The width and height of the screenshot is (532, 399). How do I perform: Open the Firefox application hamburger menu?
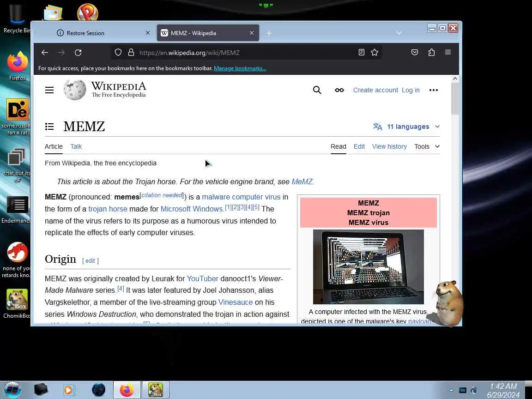(x=448, y=52)
